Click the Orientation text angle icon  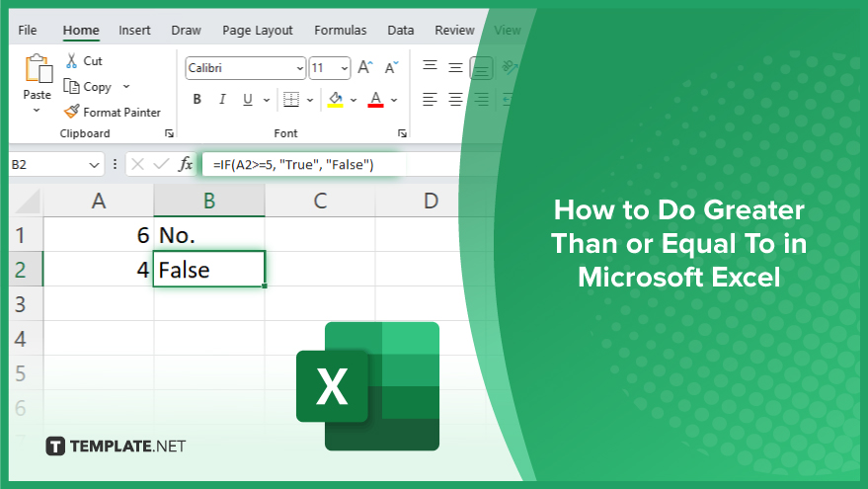click(x=509, y=67)
